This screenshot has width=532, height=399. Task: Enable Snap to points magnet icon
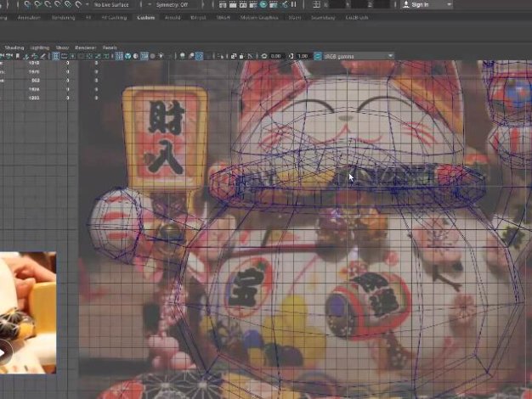tap(48, 4)
